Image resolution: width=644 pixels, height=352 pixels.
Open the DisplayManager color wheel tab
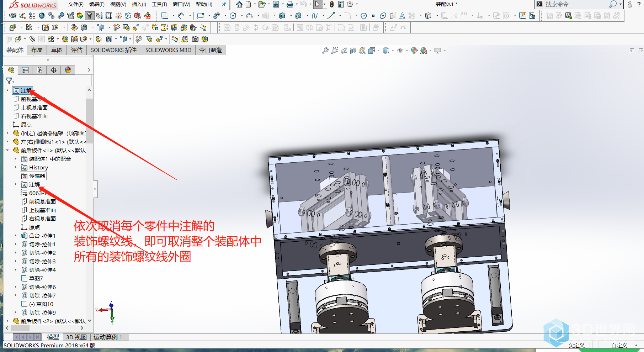point(68,70)
